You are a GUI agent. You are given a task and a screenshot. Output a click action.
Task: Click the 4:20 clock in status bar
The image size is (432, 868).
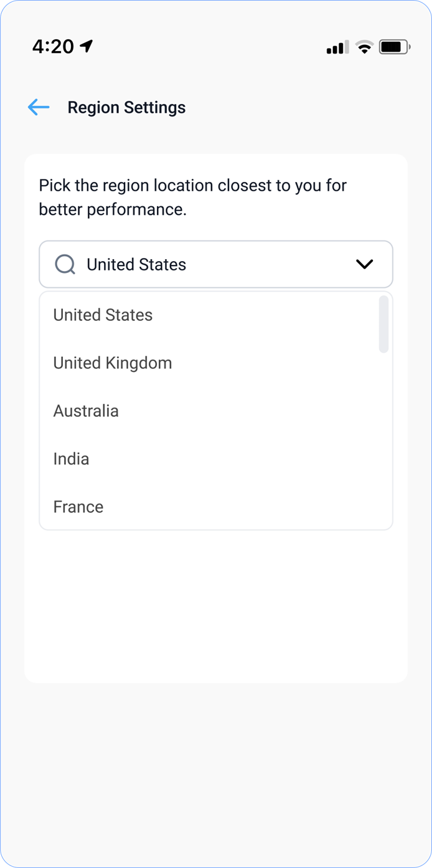(53, 46)
